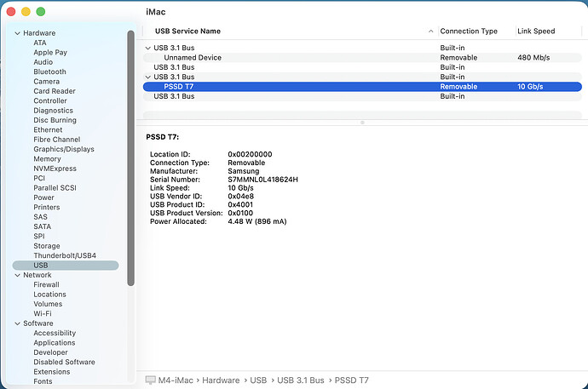Select the highlighted USB sidebar item

pos(66,266)
